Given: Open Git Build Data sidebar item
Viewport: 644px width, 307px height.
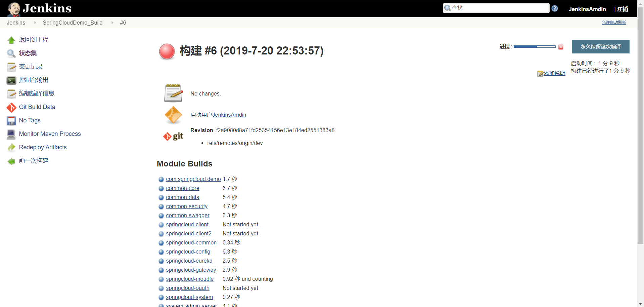Looking at the screenshot, I should (37, 107).
